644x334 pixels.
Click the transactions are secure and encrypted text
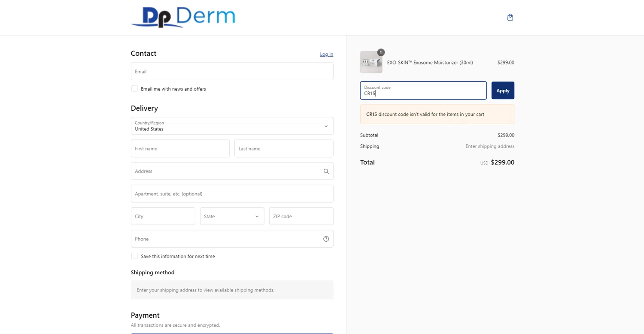(175, 325)
